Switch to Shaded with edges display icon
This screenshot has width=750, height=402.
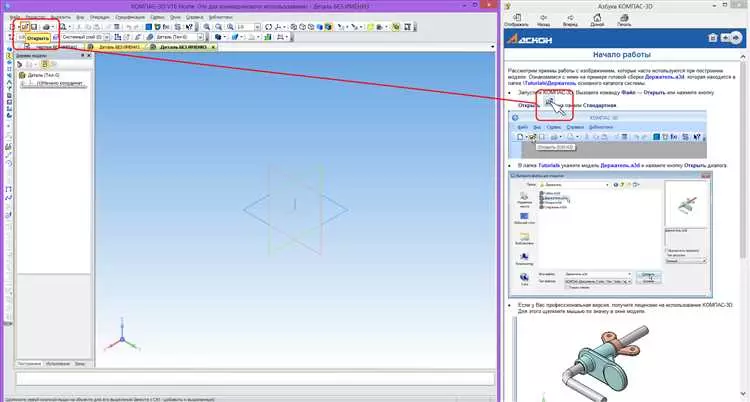(x=328, y=27)
